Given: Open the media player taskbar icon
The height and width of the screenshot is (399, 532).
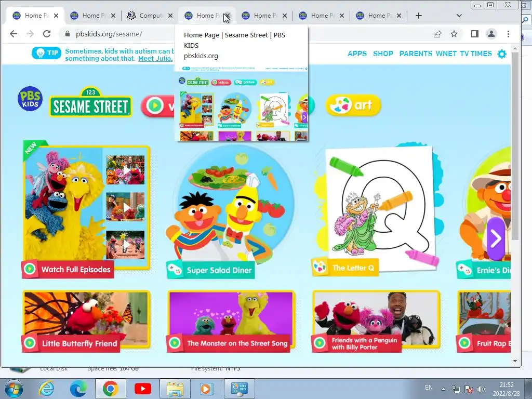Looking at the screenshot, I should coord(207,389).
